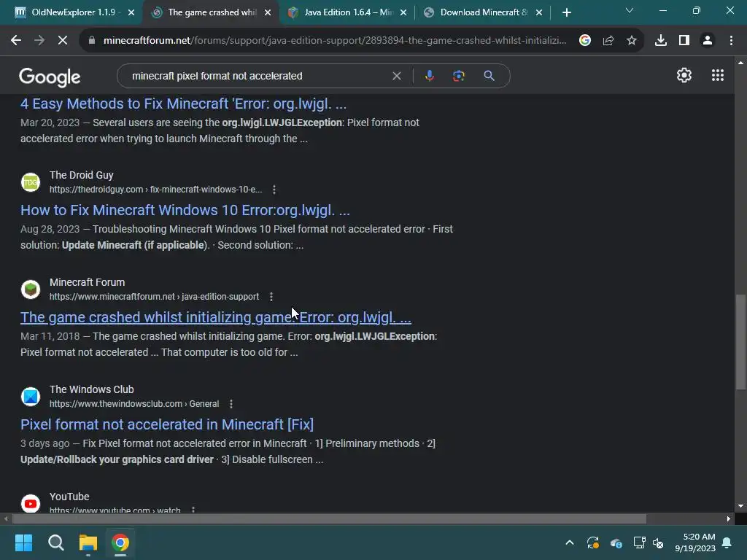This screenshot has height=560, width=747.
Task: Click The Windows Club site favicon
Action: tap(31, 396)
